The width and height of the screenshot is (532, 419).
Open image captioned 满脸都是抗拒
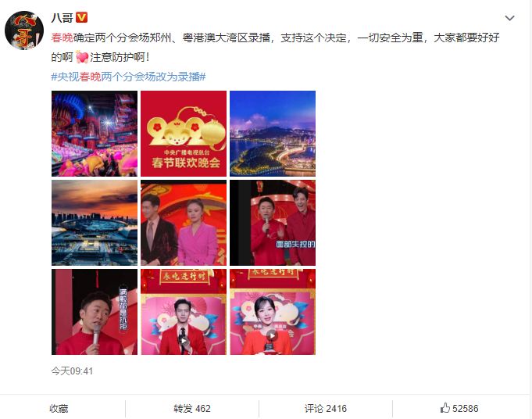tap(95, 312)
